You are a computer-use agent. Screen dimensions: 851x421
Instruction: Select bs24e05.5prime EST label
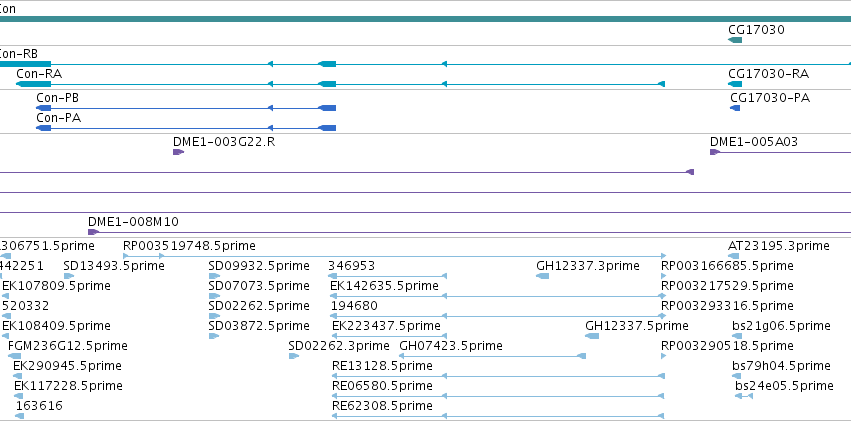(x=784, y=386)
